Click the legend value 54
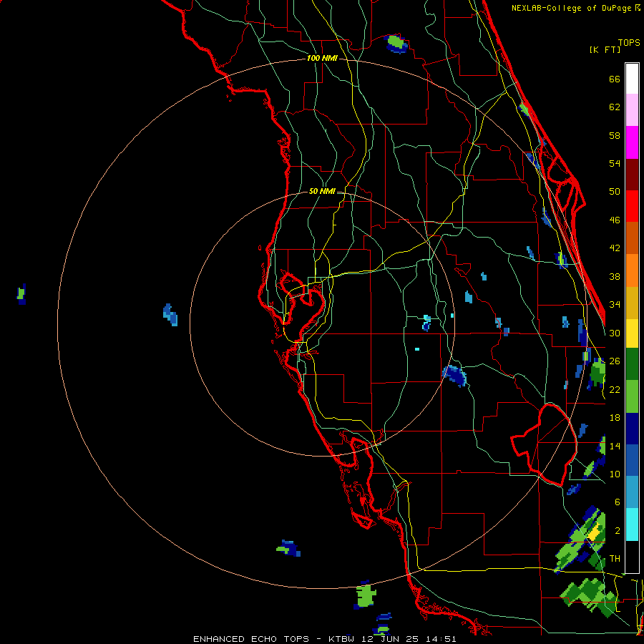Image resolution: width=644 pixels, height=644 pixels. pos(615,163)
